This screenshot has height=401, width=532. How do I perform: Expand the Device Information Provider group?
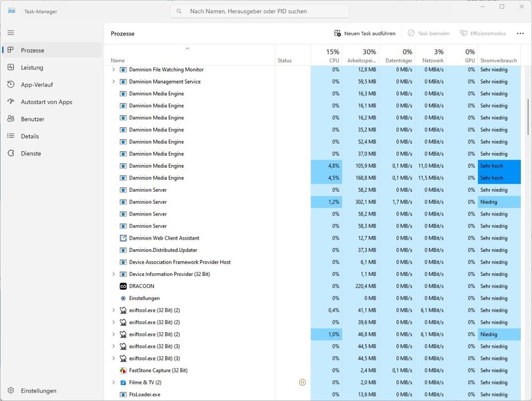coord(113,274)
